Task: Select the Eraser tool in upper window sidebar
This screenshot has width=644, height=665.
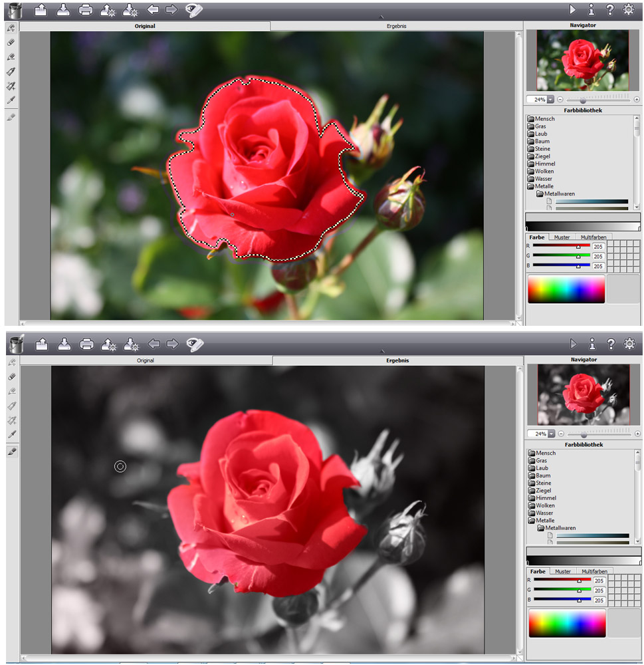Action: point(11,43)
